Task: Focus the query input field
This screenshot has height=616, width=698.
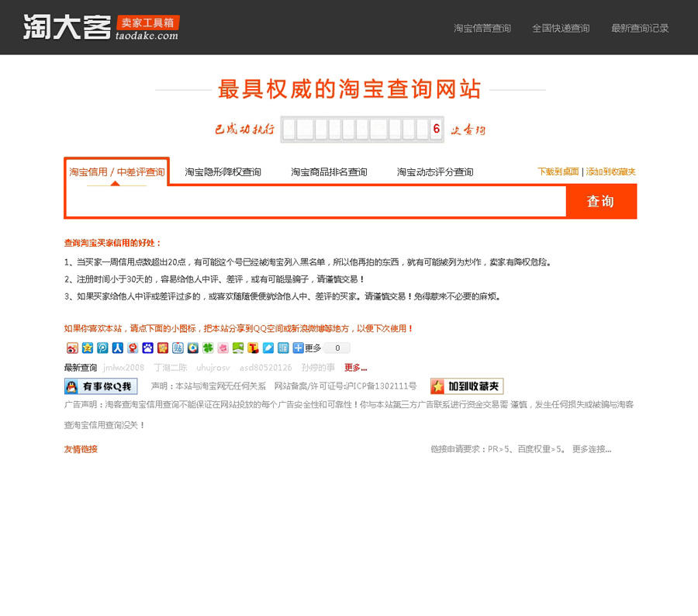Action: 316,201
